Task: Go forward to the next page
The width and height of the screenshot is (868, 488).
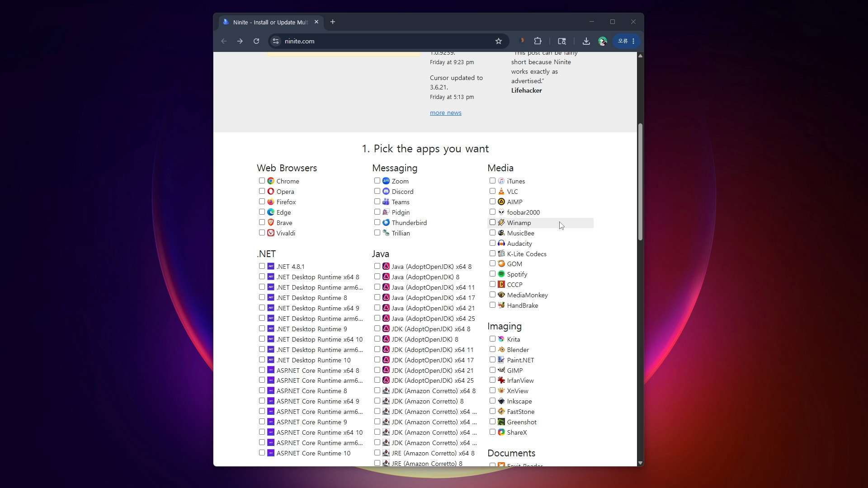Action: (x=240, y=41)
